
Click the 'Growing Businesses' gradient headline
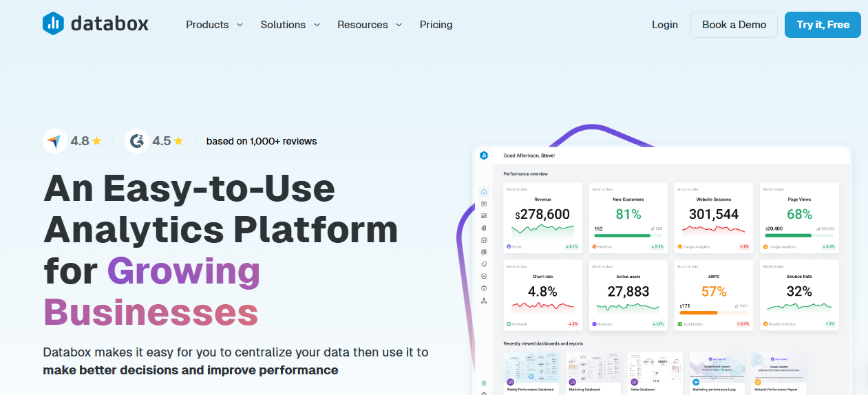pos(152,291)
